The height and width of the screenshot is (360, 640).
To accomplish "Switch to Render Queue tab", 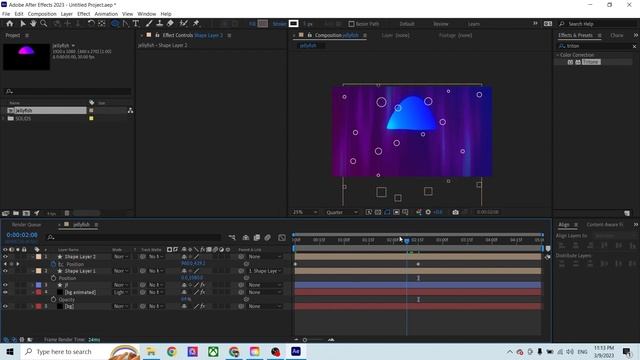I will click(x=27, y=225).
